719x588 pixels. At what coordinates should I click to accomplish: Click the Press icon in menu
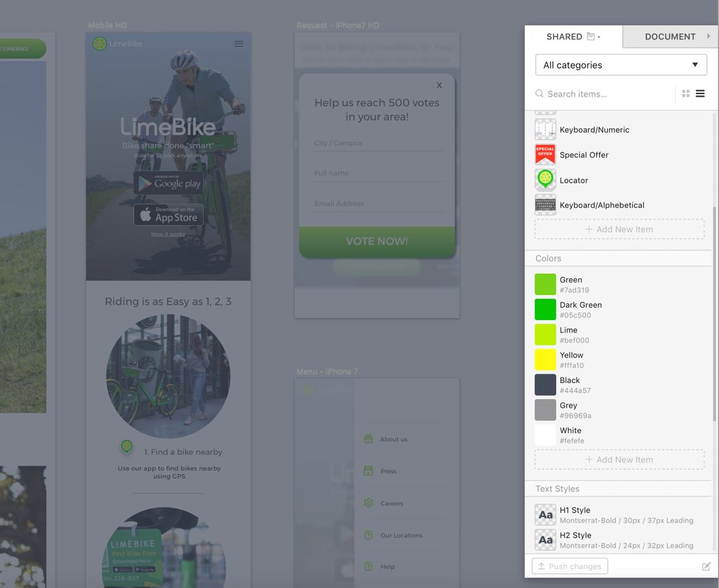368,470
